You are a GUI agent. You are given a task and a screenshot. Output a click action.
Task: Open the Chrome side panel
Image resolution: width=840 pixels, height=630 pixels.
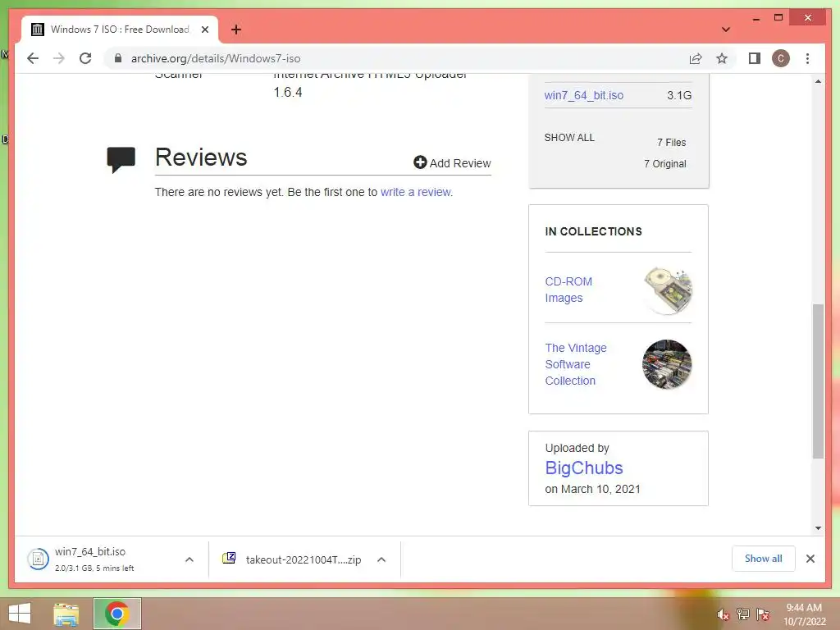coord(755,58)
